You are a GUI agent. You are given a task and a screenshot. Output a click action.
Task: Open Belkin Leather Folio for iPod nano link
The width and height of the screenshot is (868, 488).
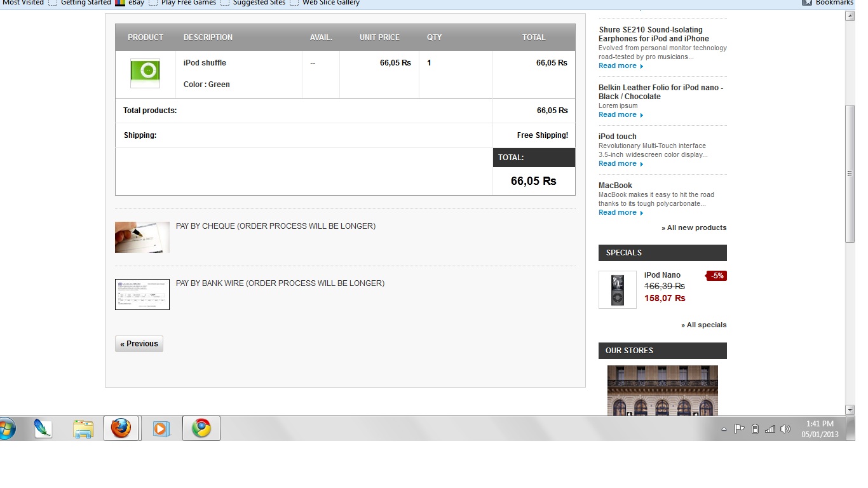[661, 92]
